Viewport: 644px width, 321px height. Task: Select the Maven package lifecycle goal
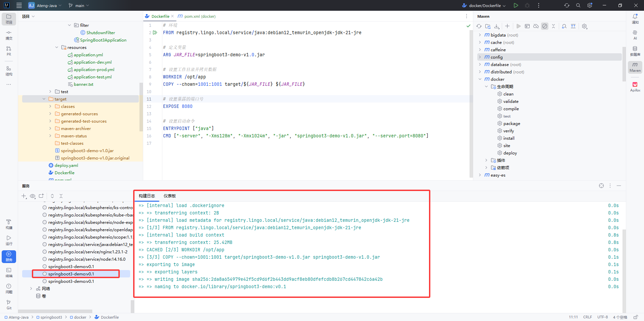tap(512, 123)
